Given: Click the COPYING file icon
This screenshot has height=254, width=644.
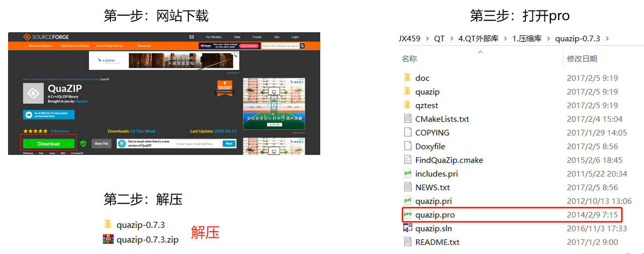Looking at the screenshot, I should click(408, 132).
